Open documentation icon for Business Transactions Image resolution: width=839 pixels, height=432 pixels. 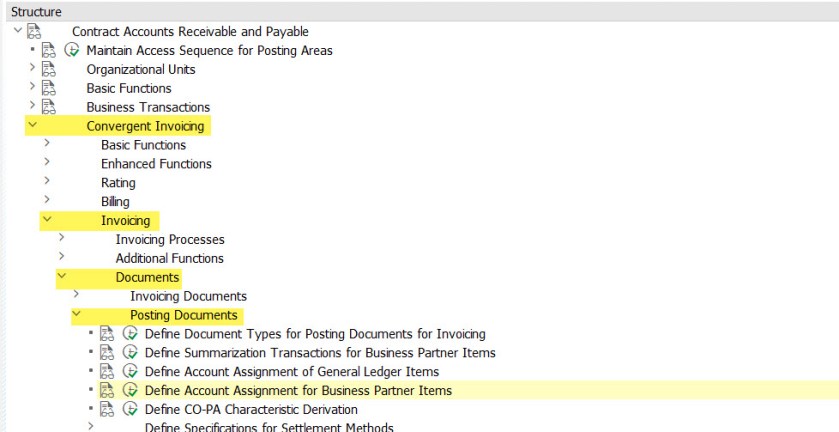click(49, 107)
